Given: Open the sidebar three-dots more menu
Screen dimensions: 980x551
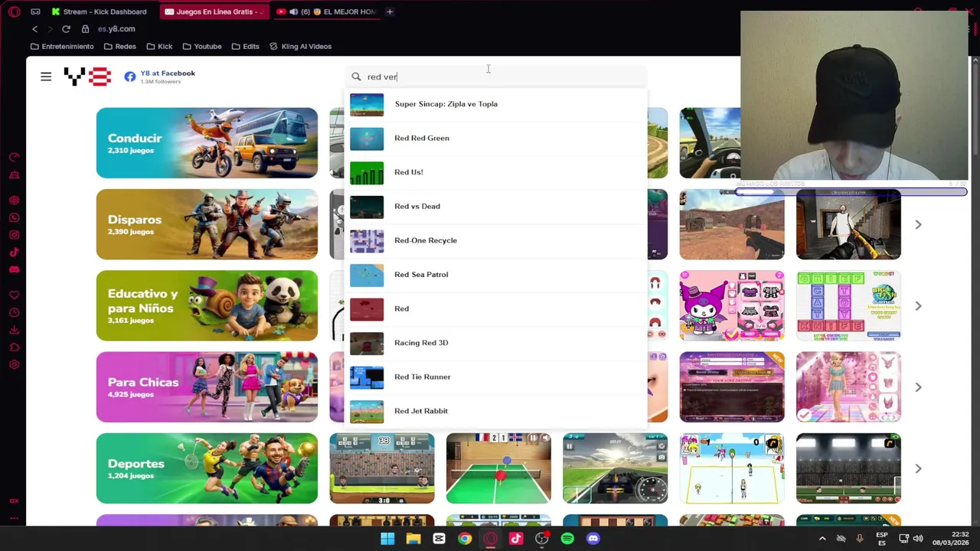Looking at the screenshot, I should (x=14, y=518).
